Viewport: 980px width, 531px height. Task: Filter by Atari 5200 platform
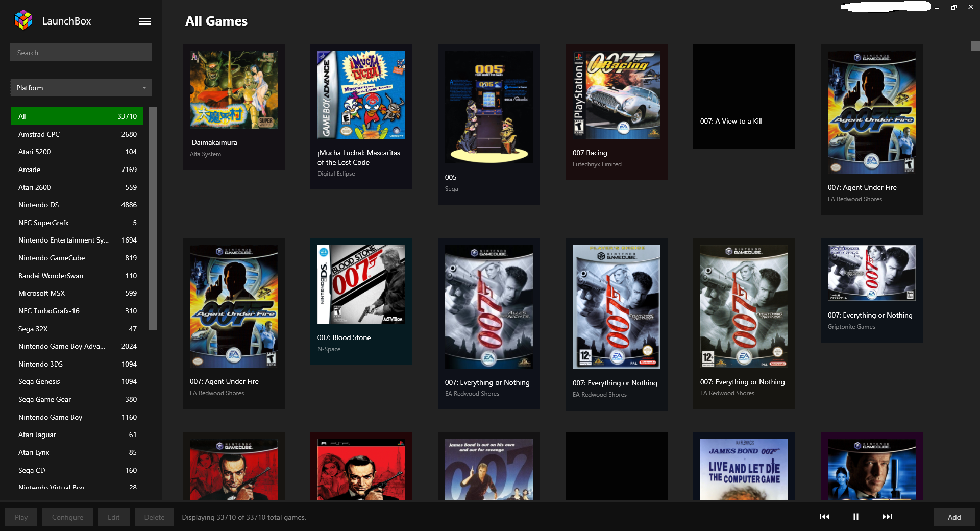tap(77, 152)
